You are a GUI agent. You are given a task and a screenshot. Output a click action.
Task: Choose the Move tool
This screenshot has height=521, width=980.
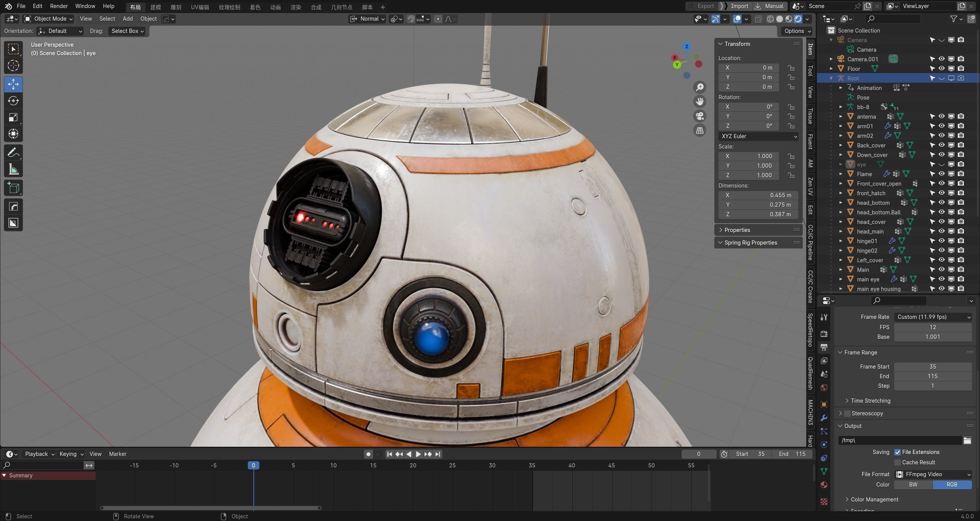[x=13, y=84]
